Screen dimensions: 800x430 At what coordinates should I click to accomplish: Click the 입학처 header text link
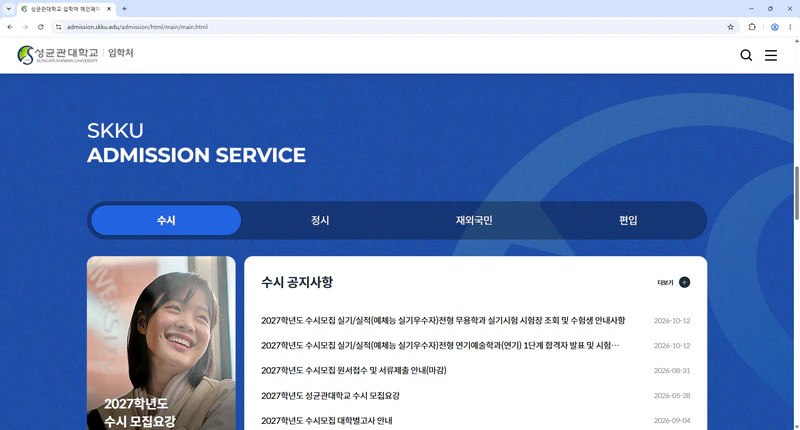(121, 53)
